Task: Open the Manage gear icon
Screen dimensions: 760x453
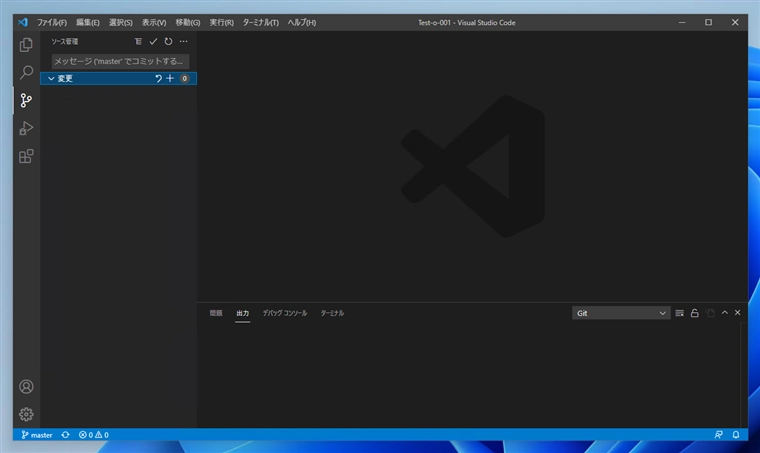Action: click(x=26, y=414)
